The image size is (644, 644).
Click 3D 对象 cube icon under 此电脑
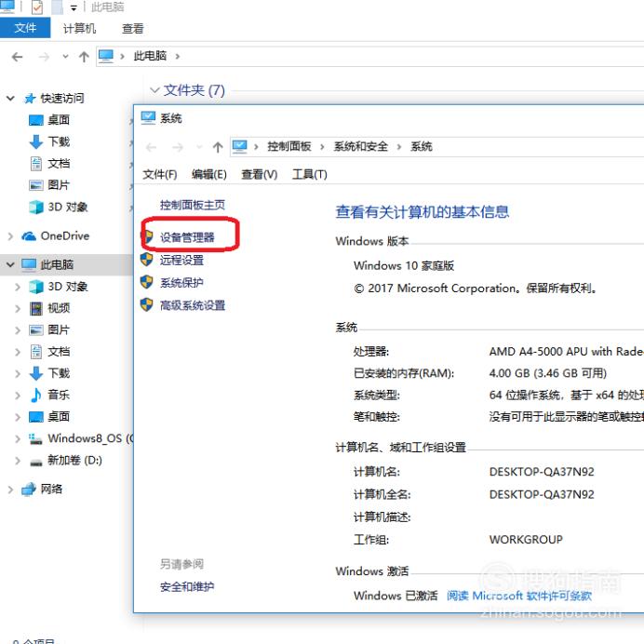[x=36, y=287]
